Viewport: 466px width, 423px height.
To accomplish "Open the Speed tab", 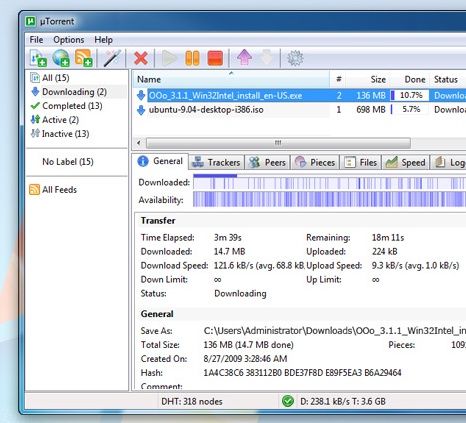I will (x=405, y=162).
